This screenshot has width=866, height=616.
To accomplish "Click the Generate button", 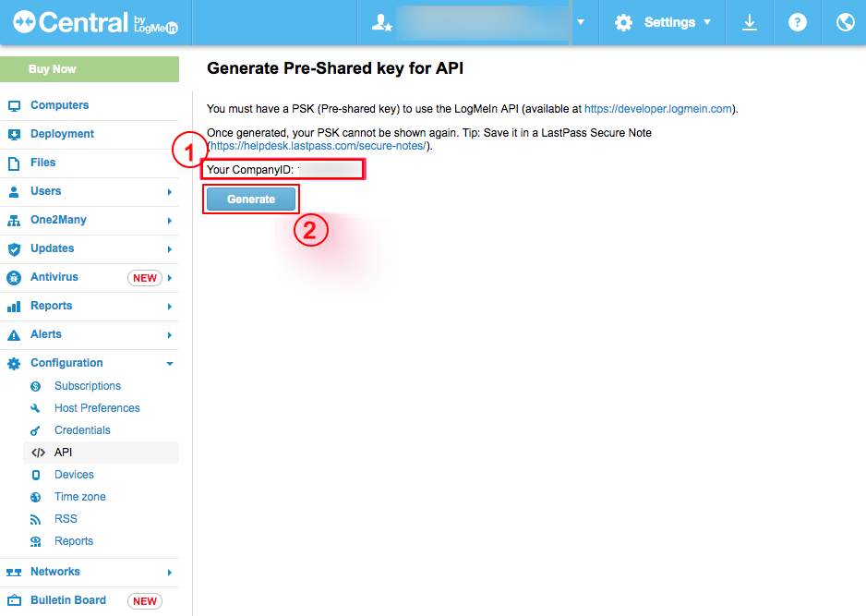I will (x=251, y=199).
